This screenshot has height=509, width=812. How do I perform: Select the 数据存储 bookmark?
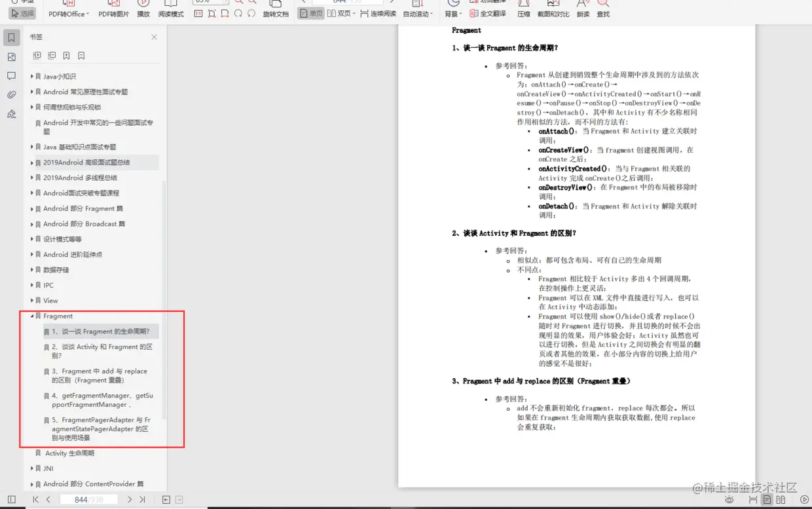56,270
